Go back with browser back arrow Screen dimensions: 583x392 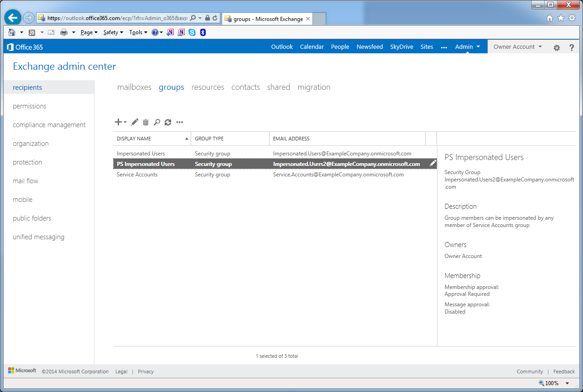tap(13, 18)
